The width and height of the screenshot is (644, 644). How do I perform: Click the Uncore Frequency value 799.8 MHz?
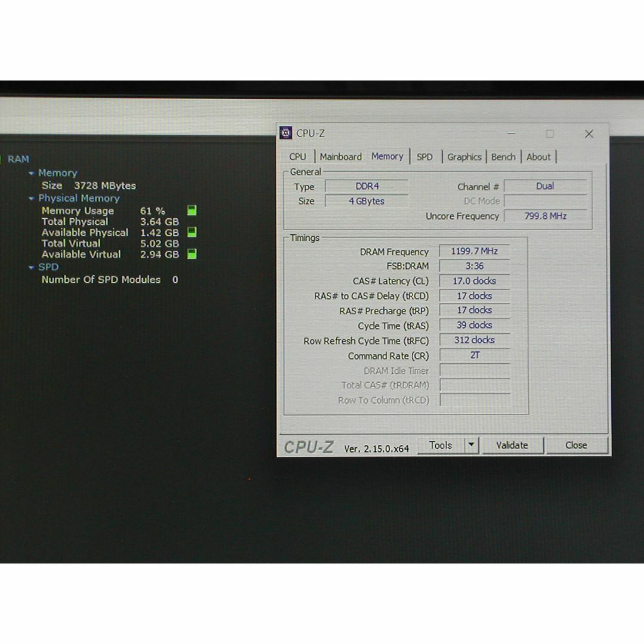pos(546,216)
